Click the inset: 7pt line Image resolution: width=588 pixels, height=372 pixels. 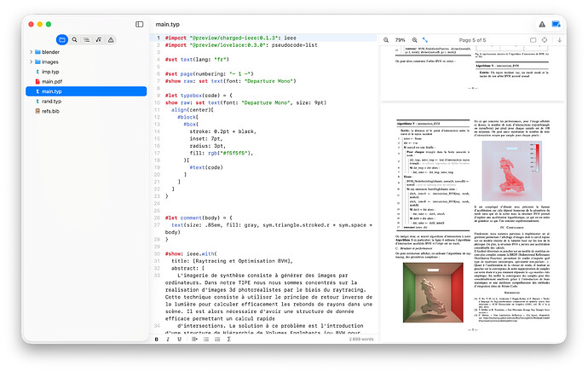[x=206, y=139]
